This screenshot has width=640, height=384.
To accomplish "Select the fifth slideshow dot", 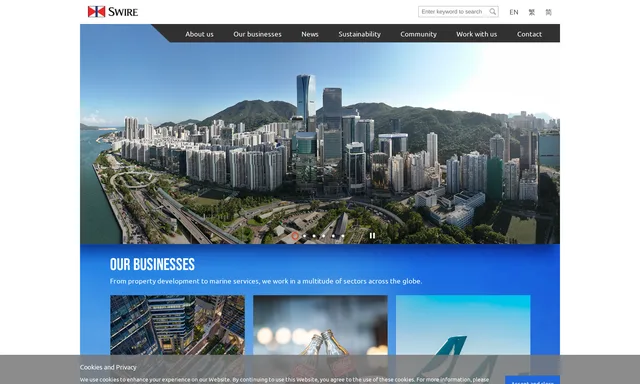I will pyautogui.click(x=333, y=236).
